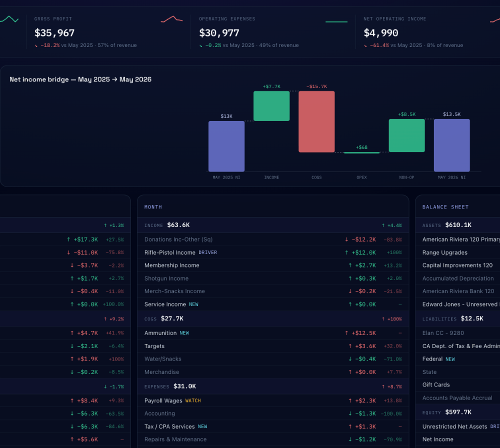Open the Shotgun Income row
This screenshot has height=448, width=500.
click(x=273, y=278)
